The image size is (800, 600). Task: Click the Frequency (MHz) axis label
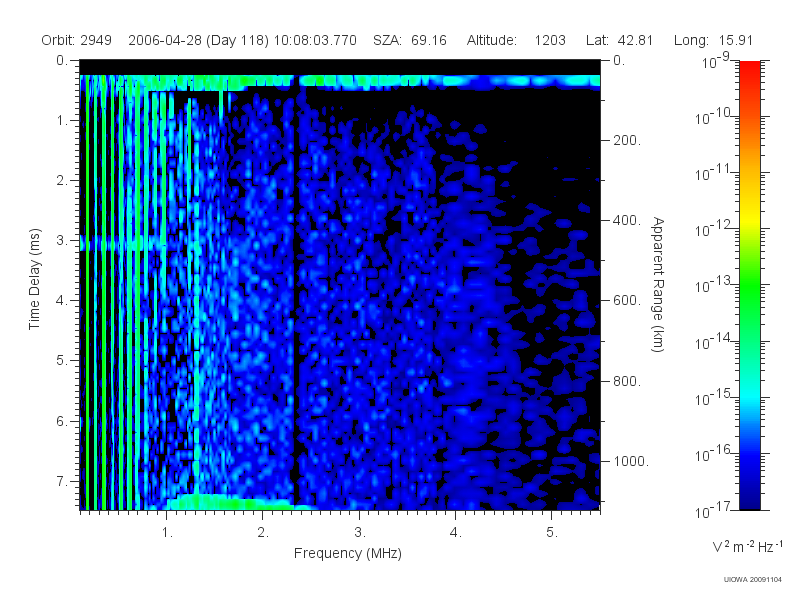click(x=347, y=553)
